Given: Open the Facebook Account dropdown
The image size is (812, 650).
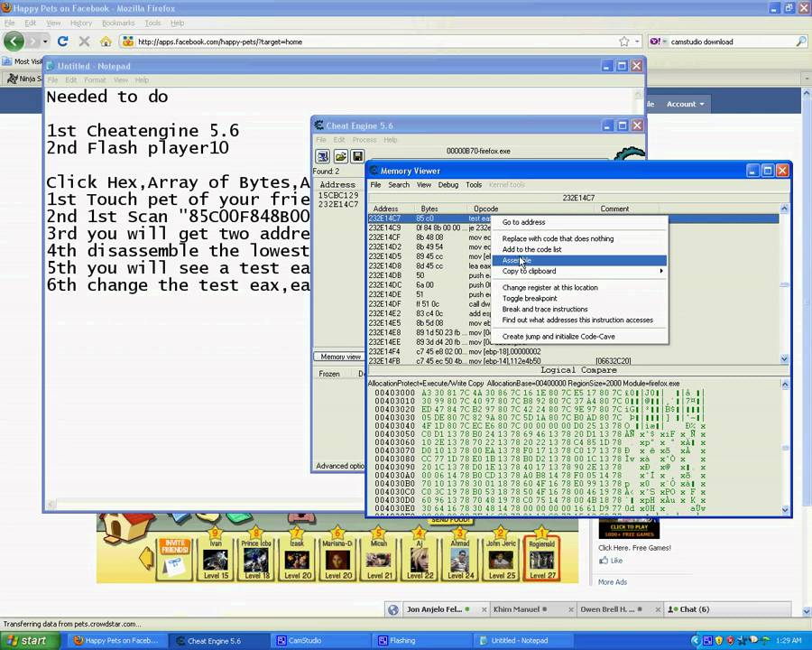Looking at the screenshot, I should (x=685, y=104).
